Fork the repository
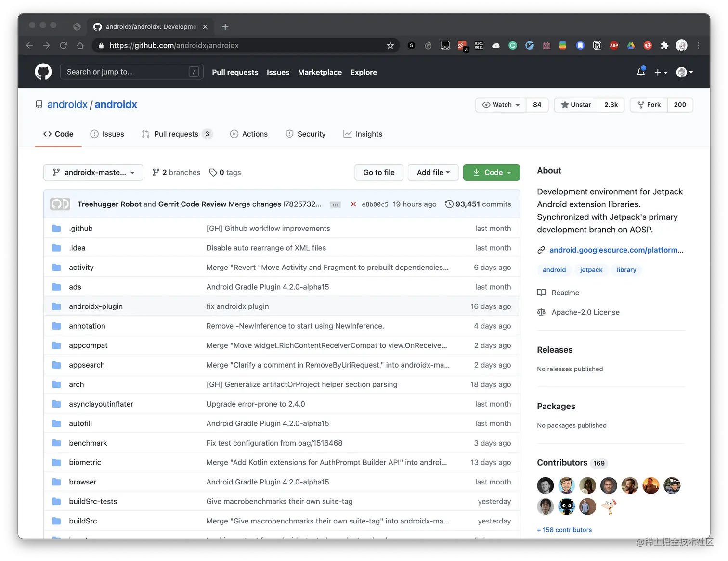 point(649,105)
